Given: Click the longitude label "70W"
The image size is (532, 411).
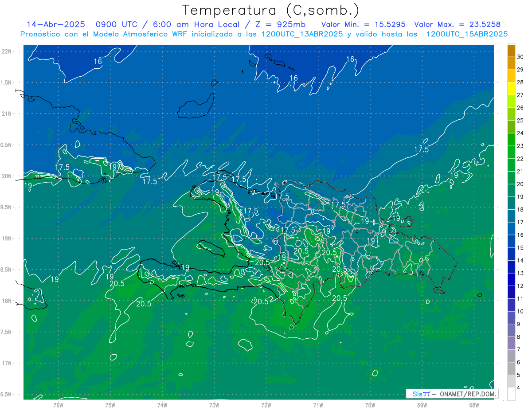Looking at the screenshot, I should (370, 405).
